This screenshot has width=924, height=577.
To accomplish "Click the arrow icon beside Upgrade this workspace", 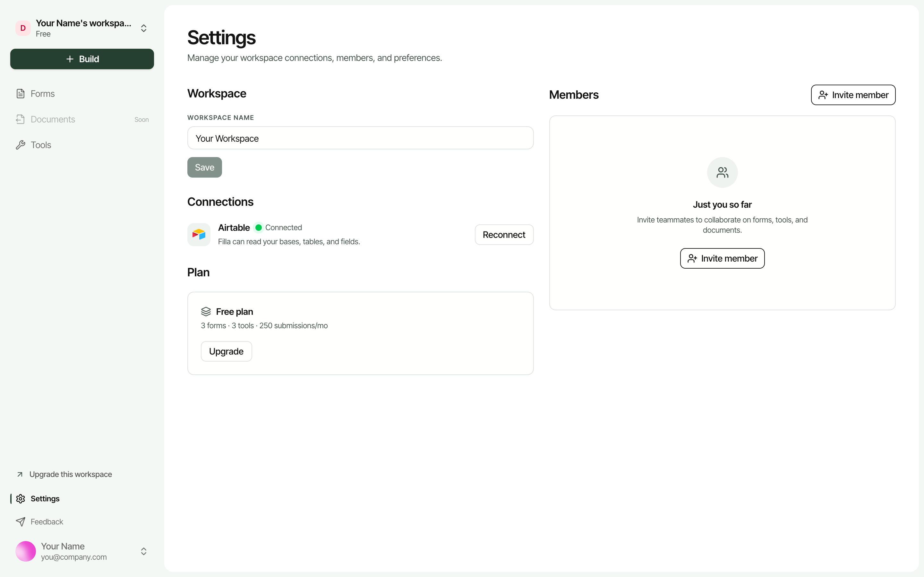I will [x=21, y=474].
